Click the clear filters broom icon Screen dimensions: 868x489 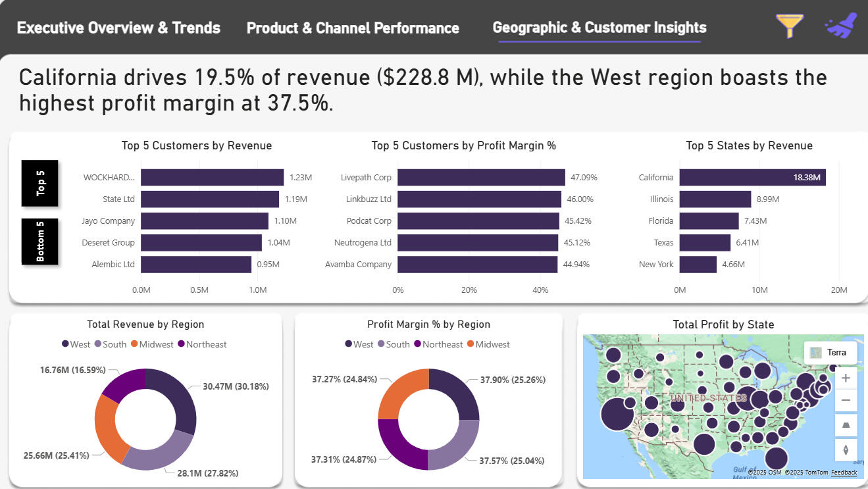pyautogui.click(x=840, y=26)
